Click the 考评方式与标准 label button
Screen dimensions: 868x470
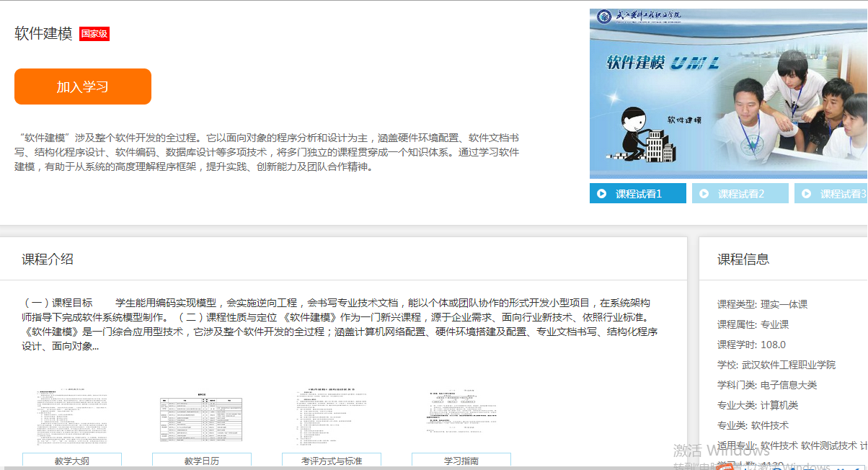[x=332, y=461]
